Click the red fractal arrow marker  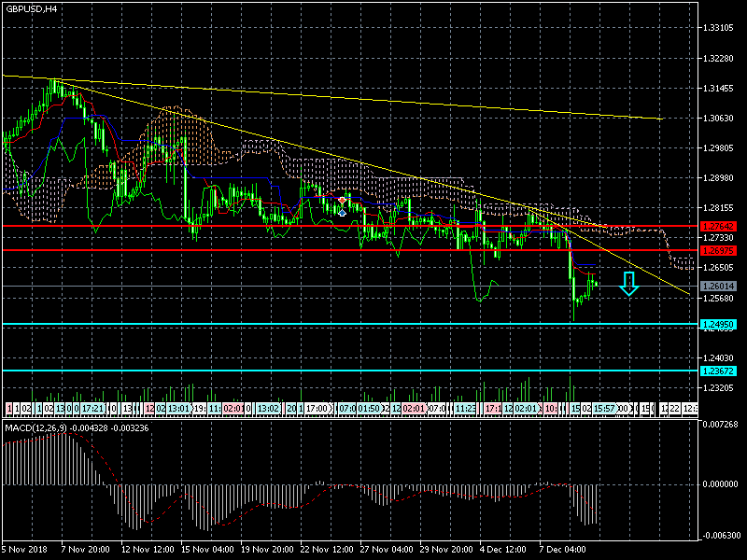343,201
